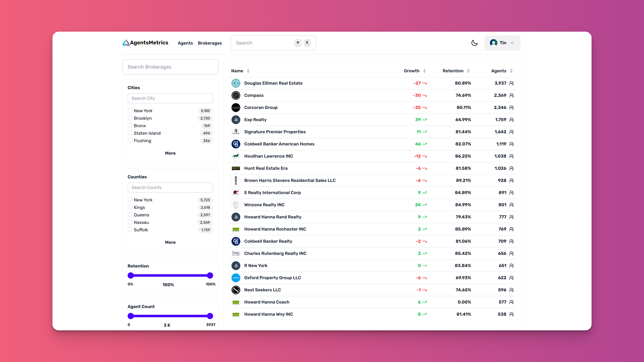
Task: Click Coldwell Banker Realty logo
Action: click(x=236, y=241)
